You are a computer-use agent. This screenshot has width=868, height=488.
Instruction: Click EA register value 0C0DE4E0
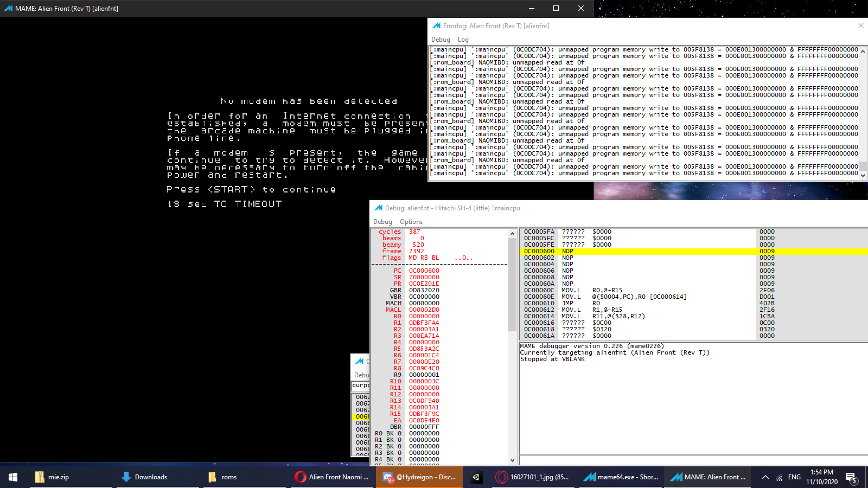click(x=424, y=420)
